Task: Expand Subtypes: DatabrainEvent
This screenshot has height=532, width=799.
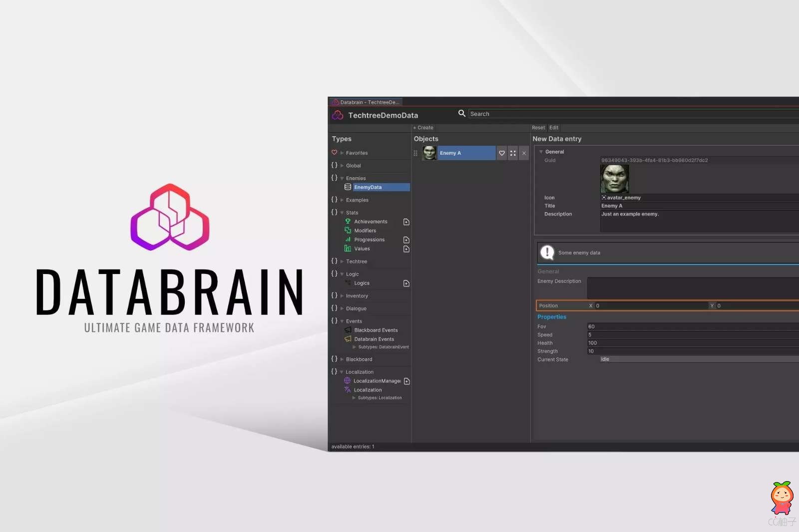Action: (355, 347)
